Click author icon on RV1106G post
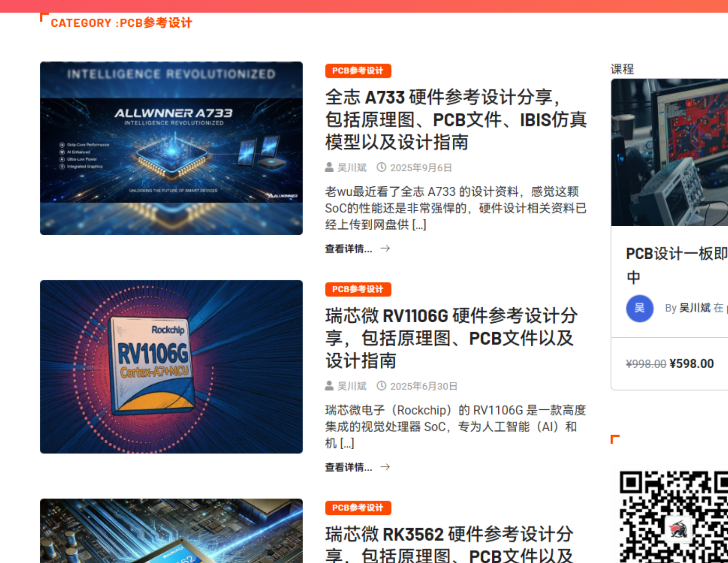The height and width of the screenshot is (563, 728). pos(329,386)
